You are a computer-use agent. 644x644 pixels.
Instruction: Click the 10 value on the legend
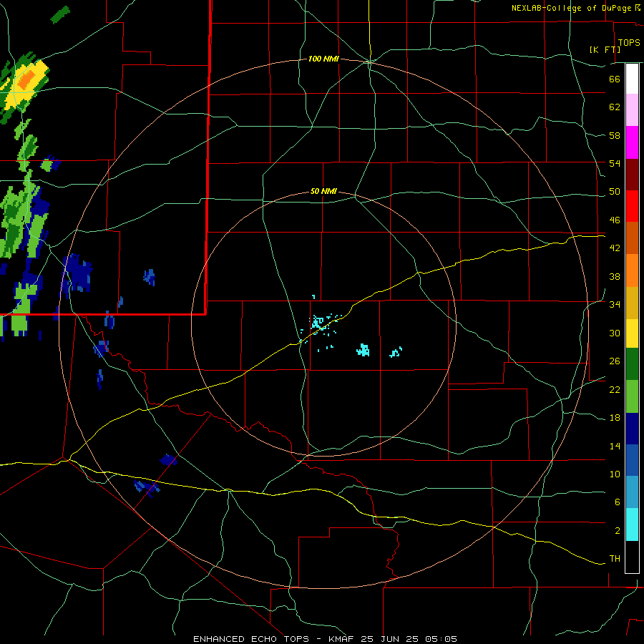[x=615, y=474]
